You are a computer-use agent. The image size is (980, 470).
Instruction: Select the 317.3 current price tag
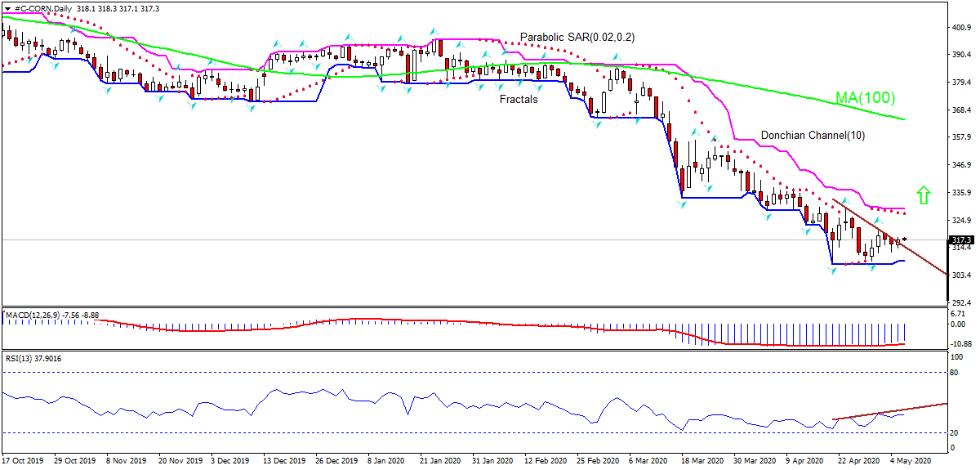click(x=960, y=239)
